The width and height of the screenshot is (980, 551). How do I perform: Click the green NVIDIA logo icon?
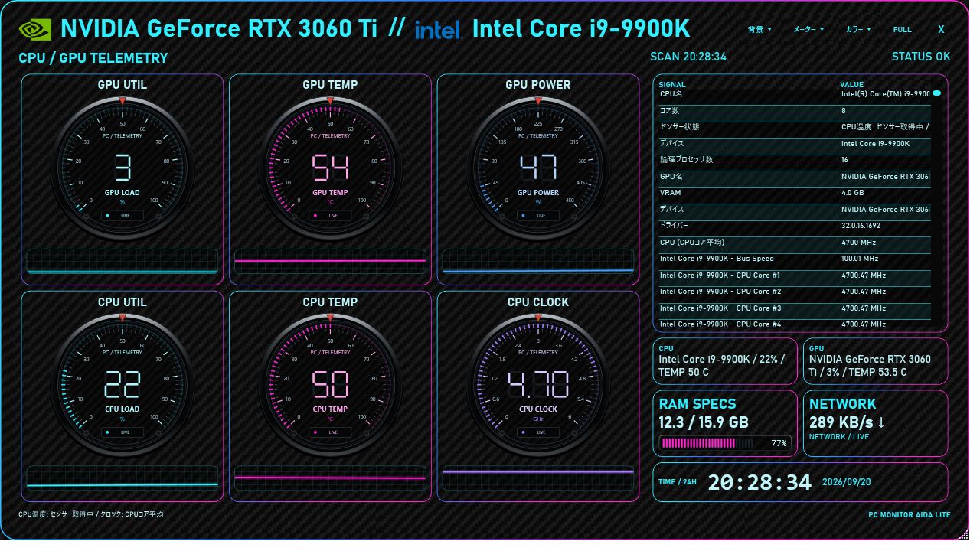35,29
